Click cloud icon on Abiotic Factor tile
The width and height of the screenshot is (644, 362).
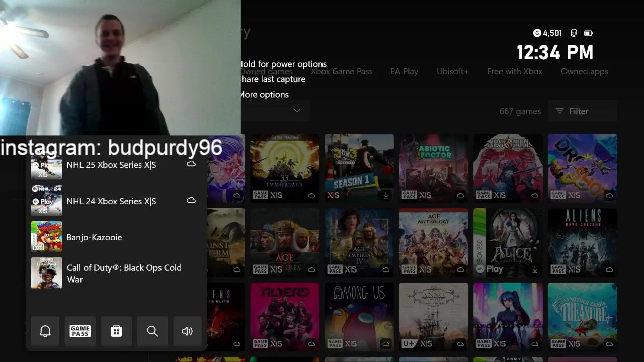coord(460,195)
